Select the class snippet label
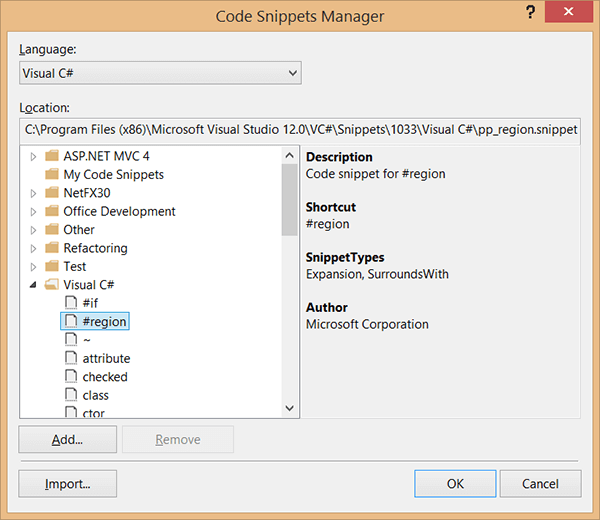Screen dimensions: 600x520 [x=96, y=395]
